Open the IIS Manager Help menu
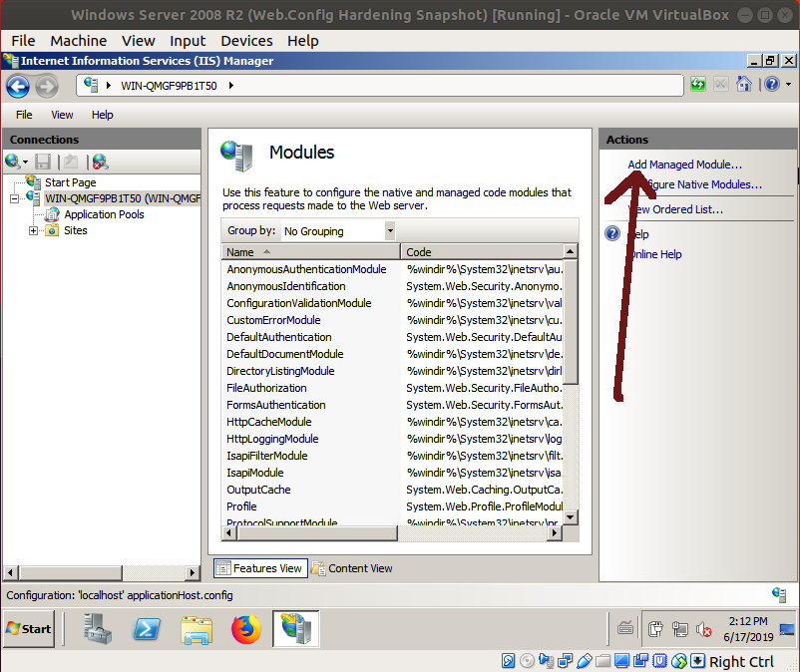Image resolution: width=800 pixels, height=672 pixels. coord(103,115)
